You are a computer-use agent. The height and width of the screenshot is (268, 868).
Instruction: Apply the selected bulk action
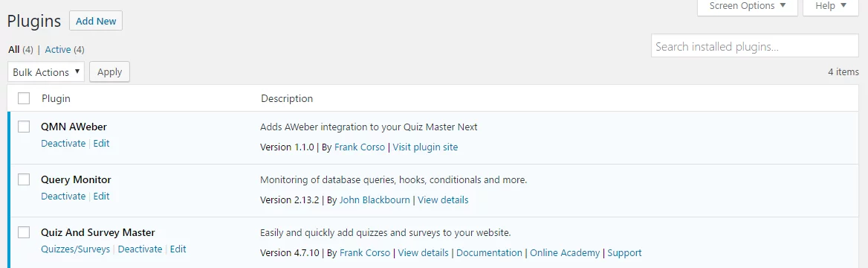point(109,71)
